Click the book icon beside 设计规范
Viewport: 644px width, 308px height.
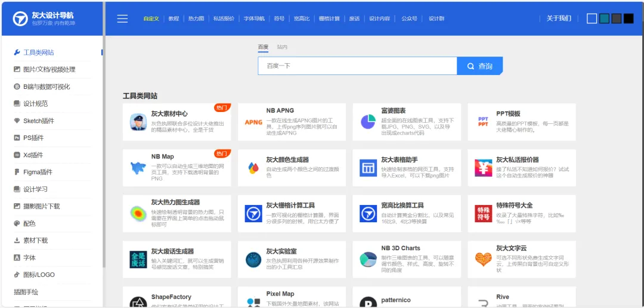[17, 104]
